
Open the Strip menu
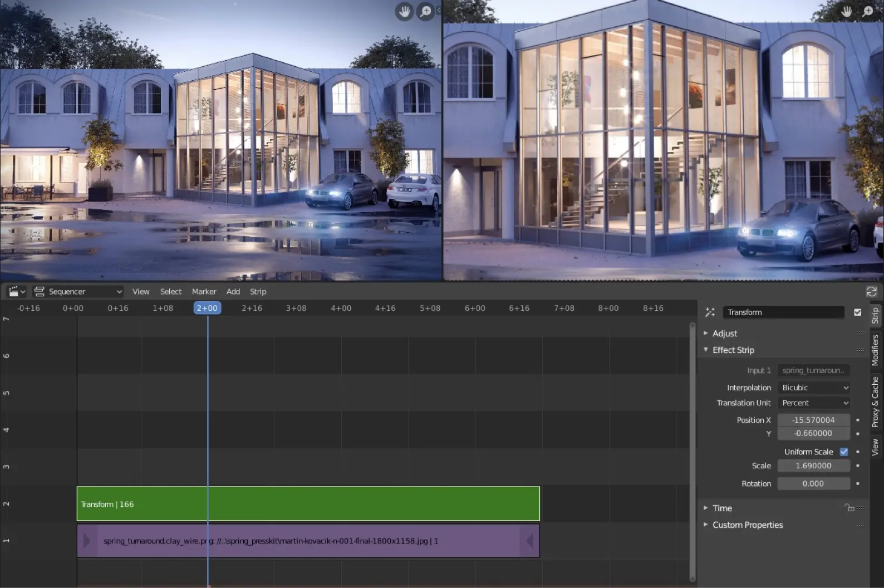258,291
